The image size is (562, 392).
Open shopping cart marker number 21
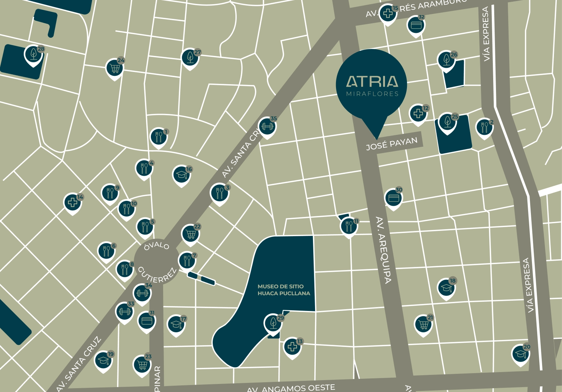pyautogui.click(x=423, y=325)
